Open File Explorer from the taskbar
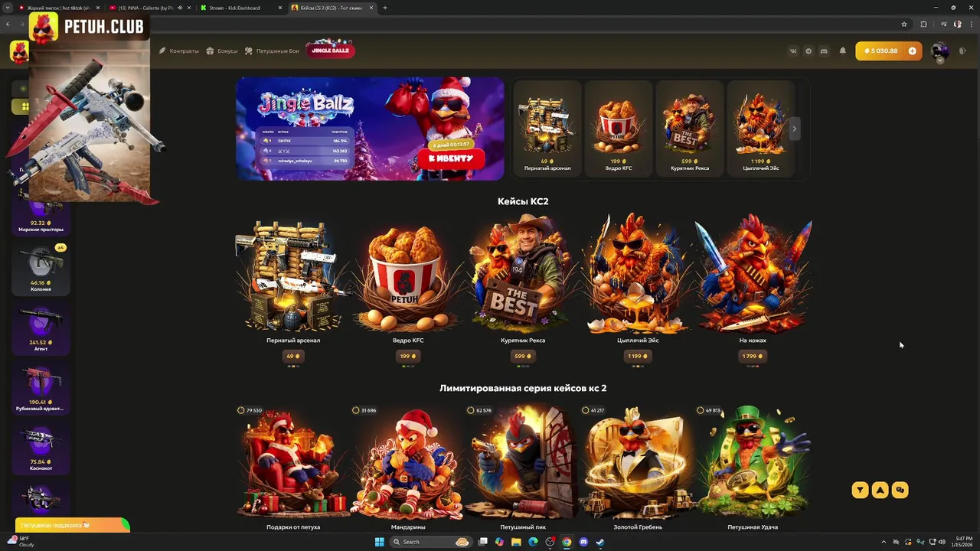Viewport: 980px width, 551px height. [x=516, y=542]
